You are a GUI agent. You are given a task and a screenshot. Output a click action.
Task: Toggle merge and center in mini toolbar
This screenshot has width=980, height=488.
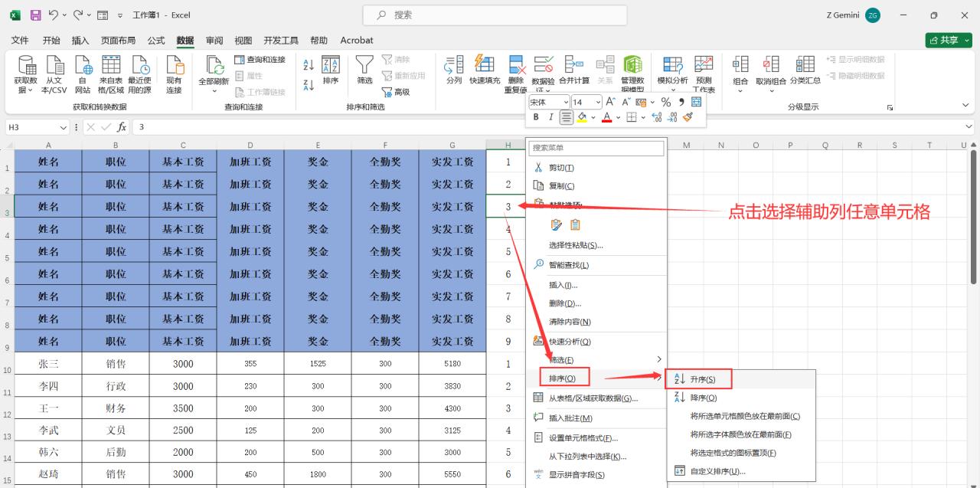click(696, 102)
